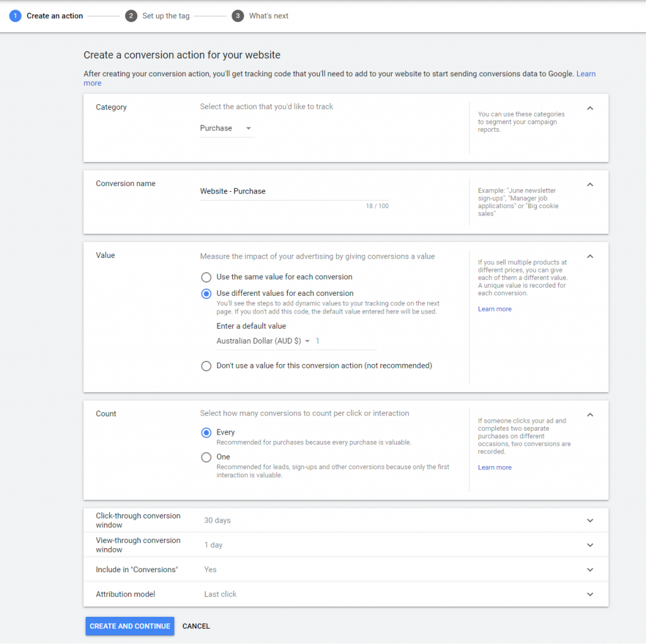The width and height of the screenshot is (646, 644).
Task: Expand the Attribution model row
Action: 346,594
